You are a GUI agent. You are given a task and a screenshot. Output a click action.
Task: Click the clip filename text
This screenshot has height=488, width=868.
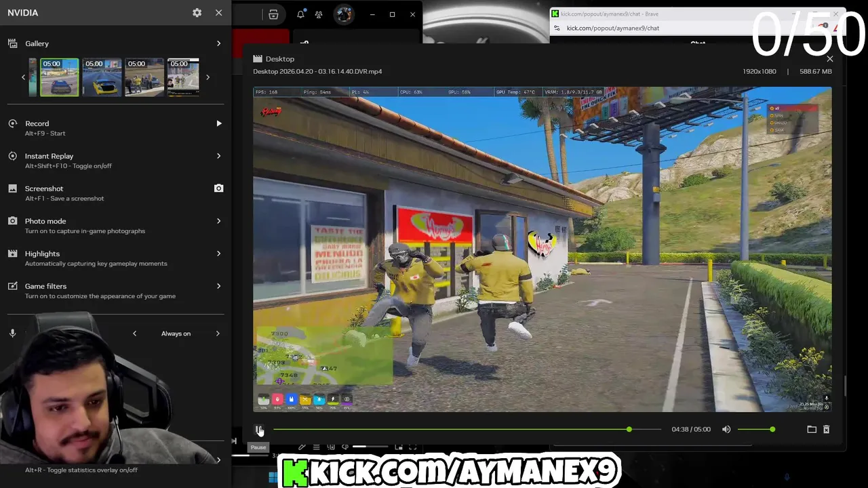point(317,71)
